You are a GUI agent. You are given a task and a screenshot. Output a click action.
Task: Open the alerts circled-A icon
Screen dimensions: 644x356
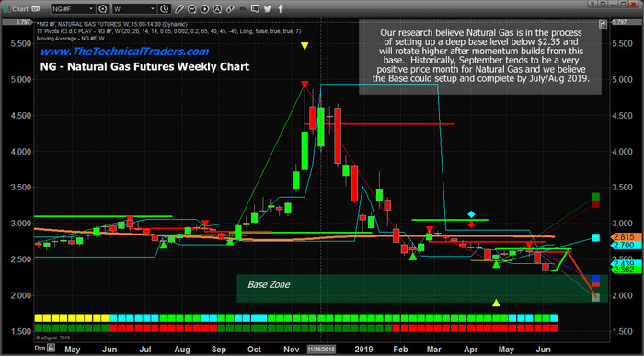[217, 8]
